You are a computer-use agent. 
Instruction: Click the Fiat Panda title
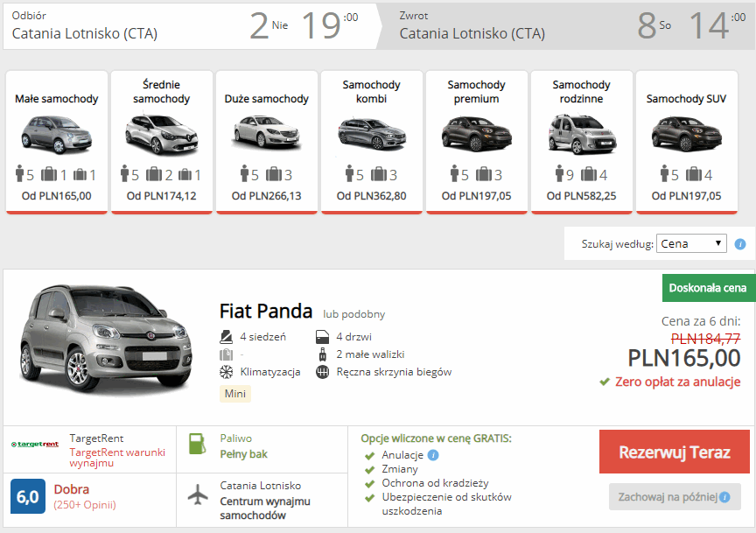click(x=266, y=311)
